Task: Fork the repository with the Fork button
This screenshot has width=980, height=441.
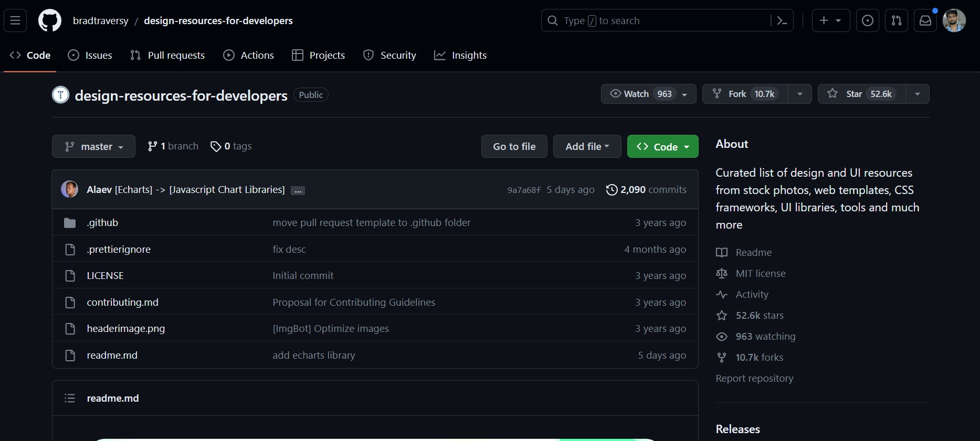Action: [745, 94]
